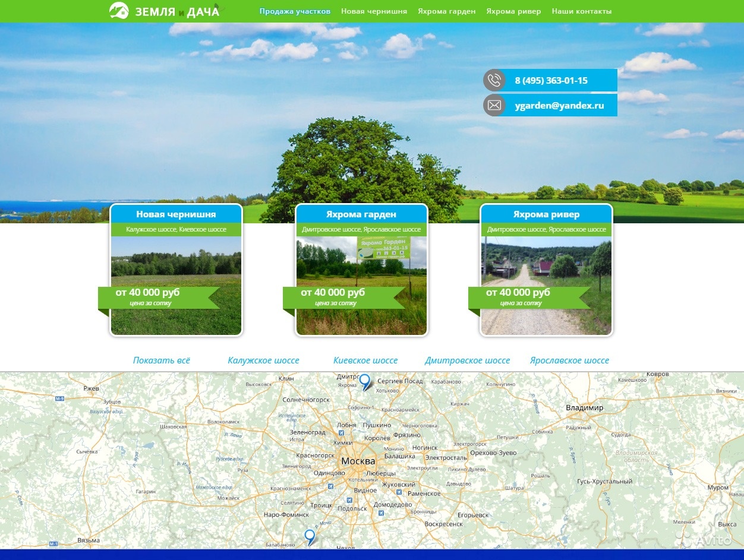Open the Новая чернишня menu item
The width and height of the screenshot is (744, 560).
[374, 11]
